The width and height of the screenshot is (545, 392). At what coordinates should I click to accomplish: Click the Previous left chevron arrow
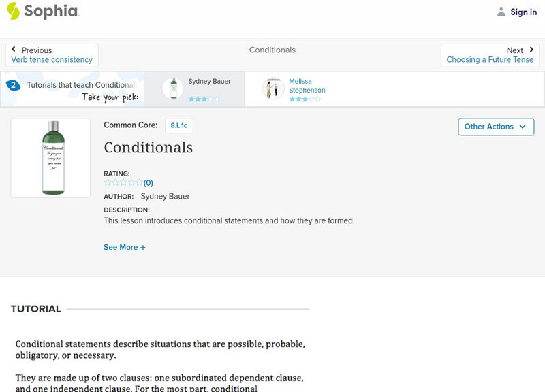tap(14, 50)
